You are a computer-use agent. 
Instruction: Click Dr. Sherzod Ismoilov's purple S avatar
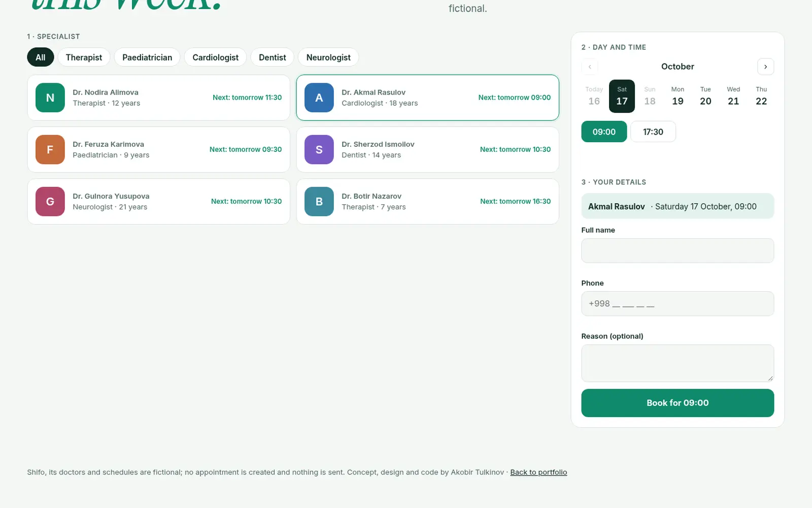point(319,149)
